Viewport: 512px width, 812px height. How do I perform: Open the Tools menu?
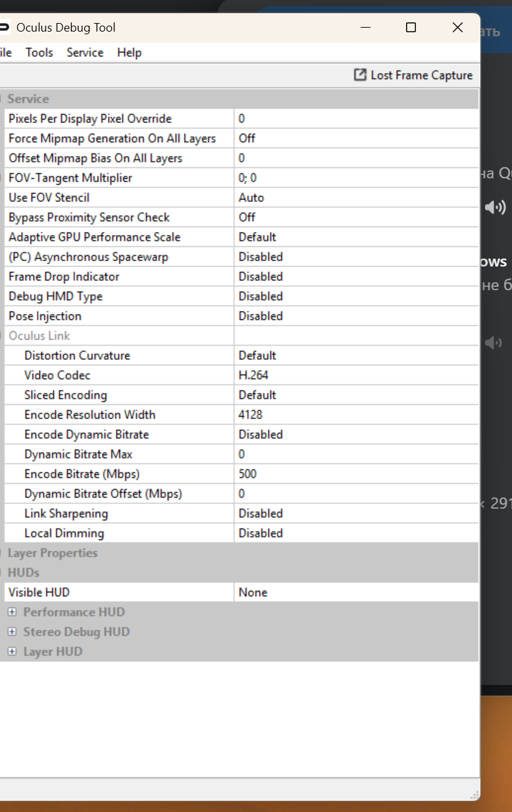(39, 53)
